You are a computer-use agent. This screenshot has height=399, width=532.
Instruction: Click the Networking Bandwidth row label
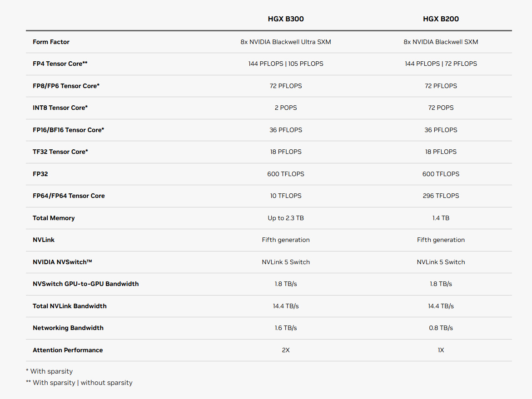(68, 328)
